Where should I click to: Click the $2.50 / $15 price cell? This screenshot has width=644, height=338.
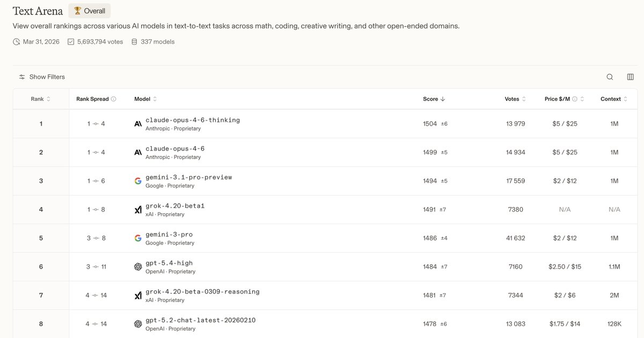click(x=565, y=267)
